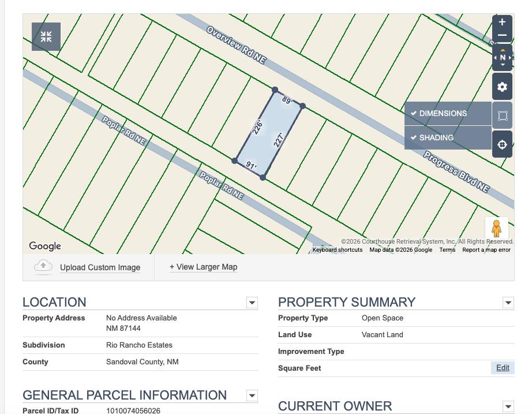This screenshot has height=414, width=532.
Task: Open map Terms link
Action: (447, 249)
